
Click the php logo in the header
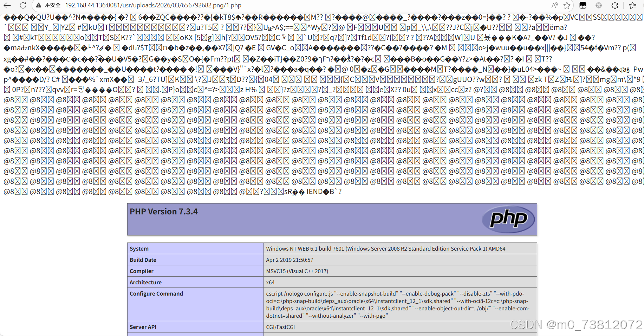(508, 219)
